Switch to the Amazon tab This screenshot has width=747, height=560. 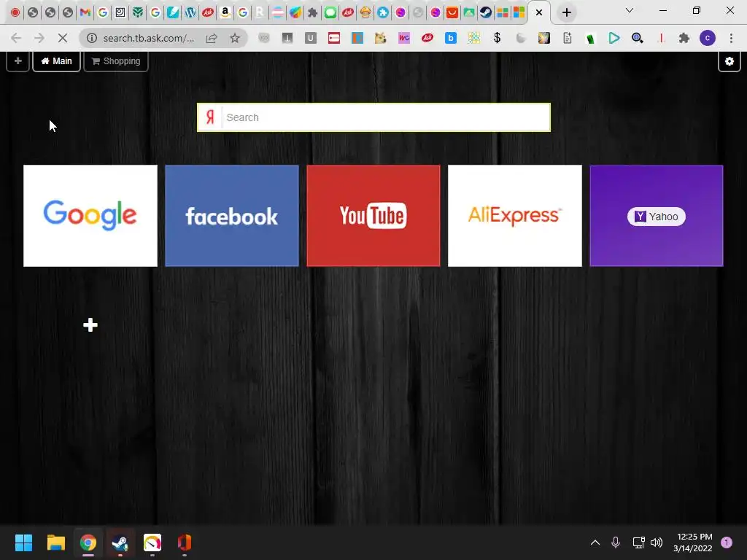(225, 12)
